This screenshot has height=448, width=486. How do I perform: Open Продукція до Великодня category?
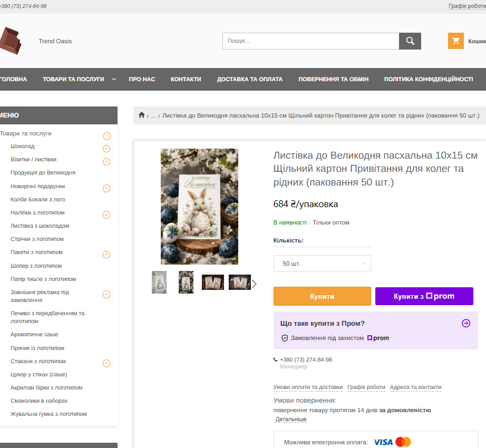[x=43, y=172]
